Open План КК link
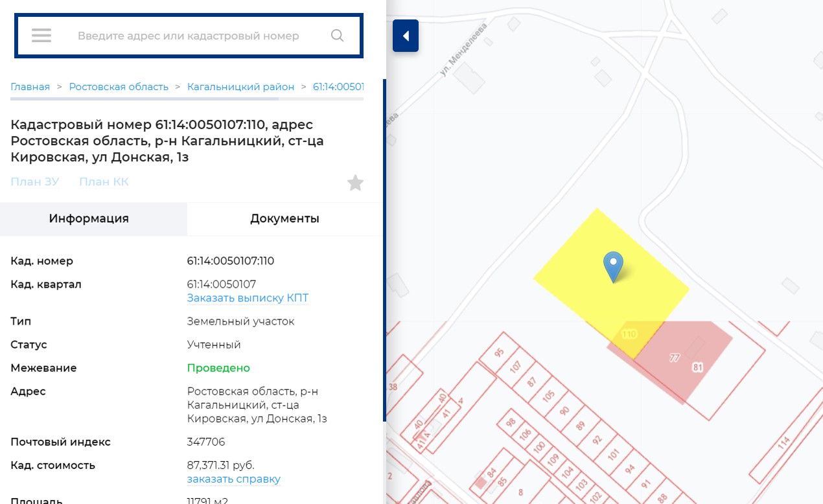The width and height of the screenshot is (823, 504). [x=104, y=182]
